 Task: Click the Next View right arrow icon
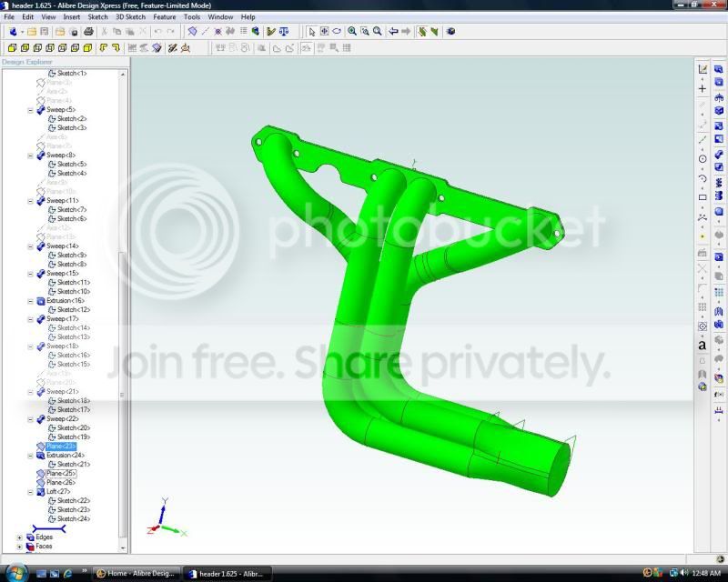pos(406,32)
